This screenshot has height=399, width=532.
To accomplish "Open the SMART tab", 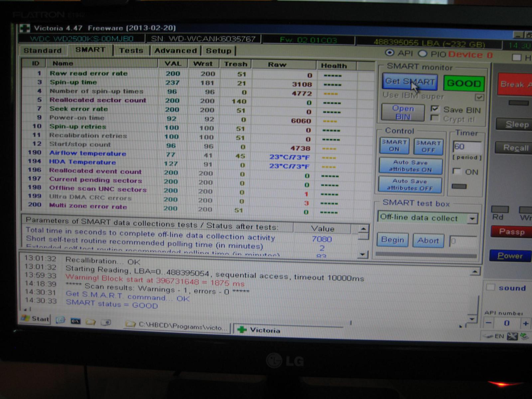I will point(90,50).
